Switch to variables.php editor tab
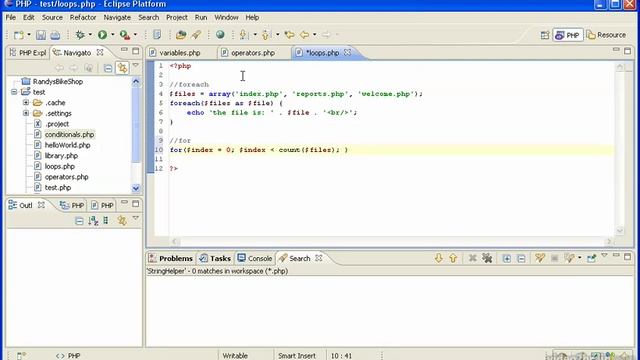The height and width of the screenshot is (360, 640). click(180, 53)
